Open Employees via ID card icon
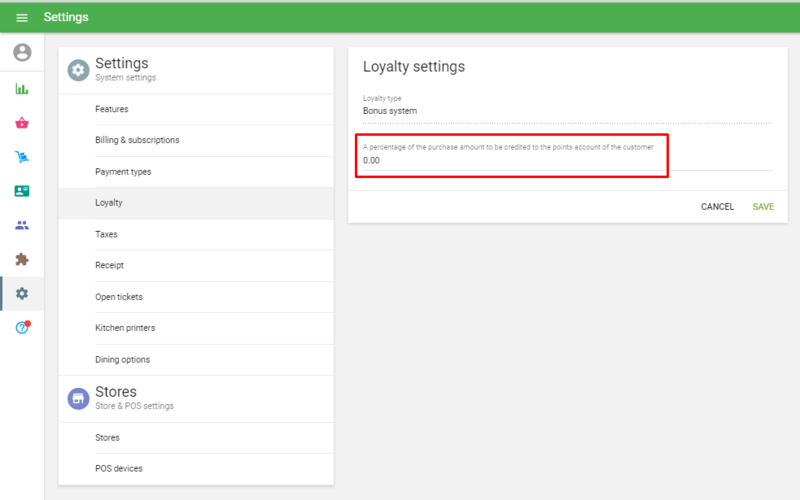The image size is (800, 500). [x=22, y=191]
